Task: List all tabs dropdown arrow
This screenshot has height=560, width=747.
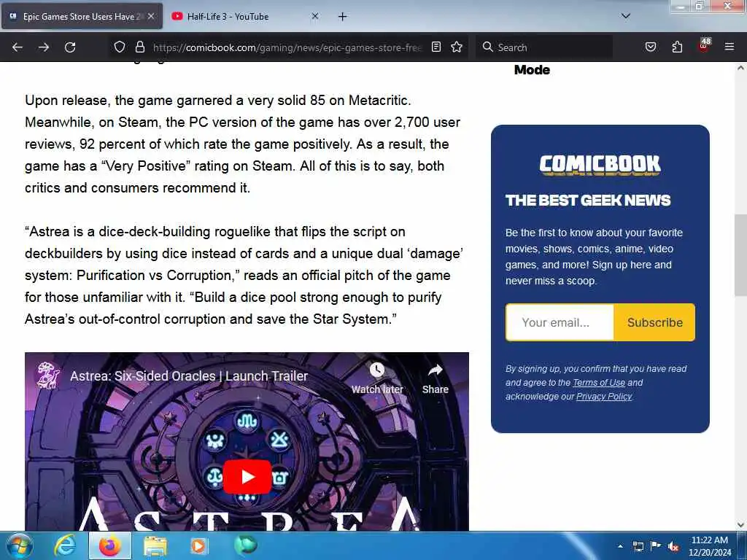Action: pyautogui.click(x=625, y=16)
